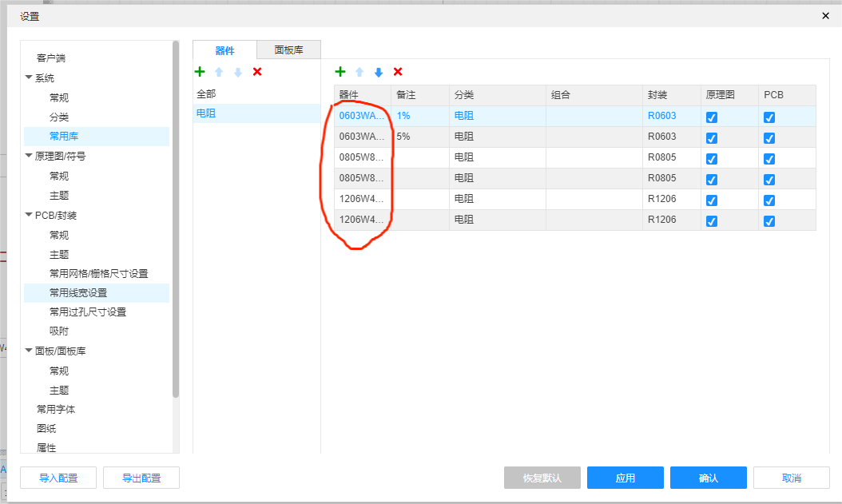
Task: Click move-down arrow above the category list
Action: tap(238, 72)
